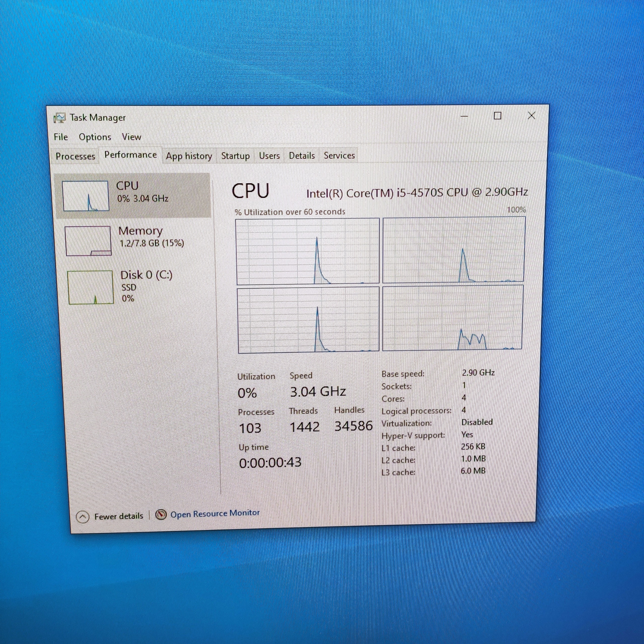Click the top-left CPU core graph
644x644 pixels.
point(307,251)
